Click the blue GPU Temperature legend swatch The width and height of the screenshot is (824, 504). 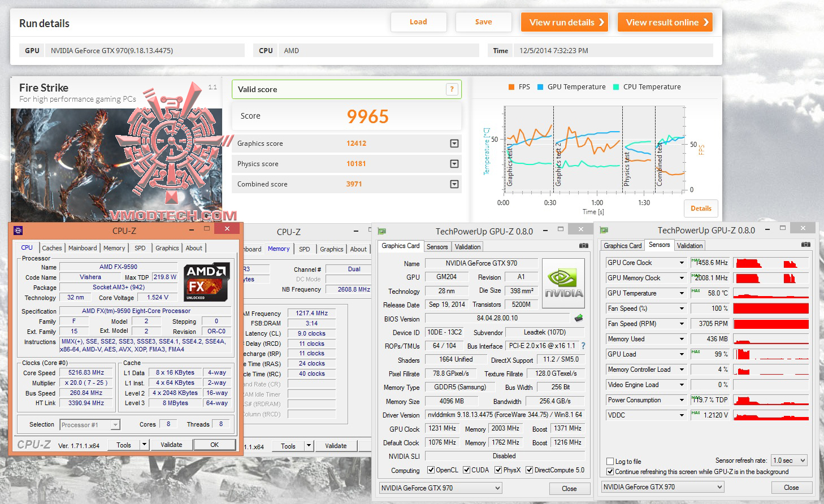tap(540, 87)
